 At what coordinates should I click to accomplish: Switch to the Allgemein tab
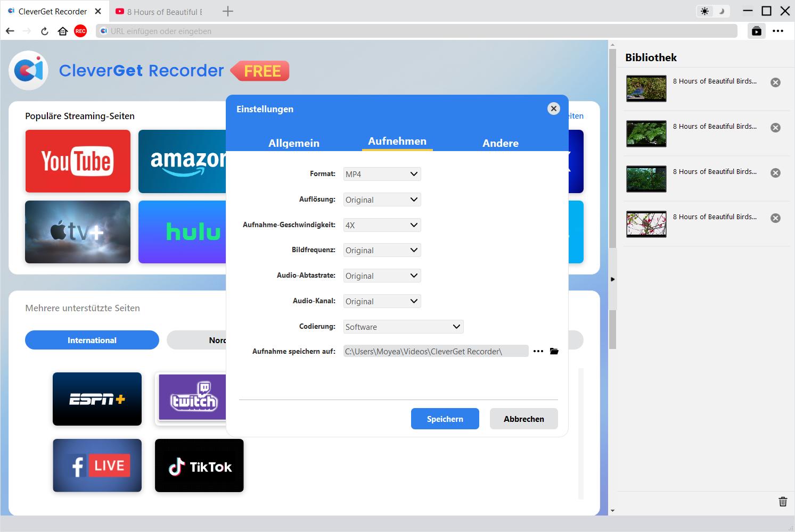tap(294, 143)
